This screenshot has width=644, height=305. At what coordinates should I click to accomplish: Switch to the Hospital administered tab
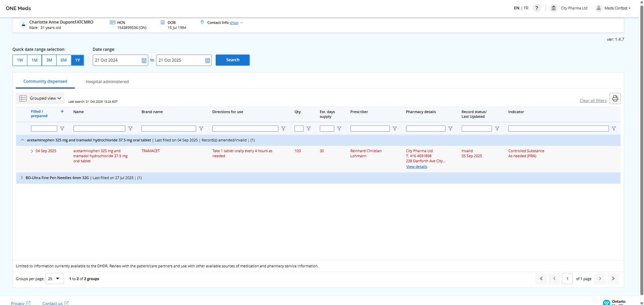(107, 82)
